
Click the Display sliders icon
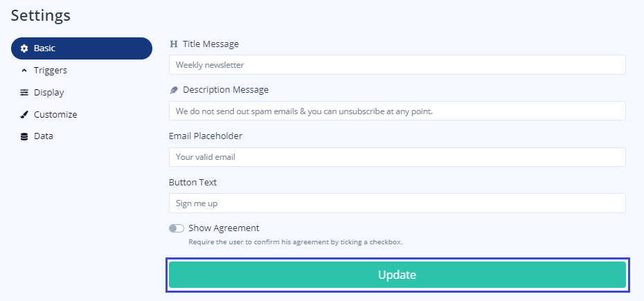(x=24, y=93)
